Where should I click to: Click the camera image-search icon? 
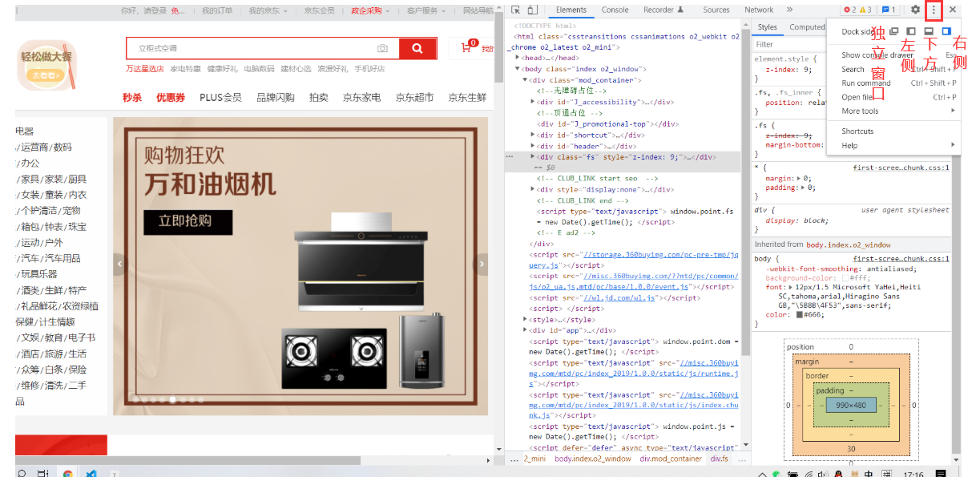(383, 49)
